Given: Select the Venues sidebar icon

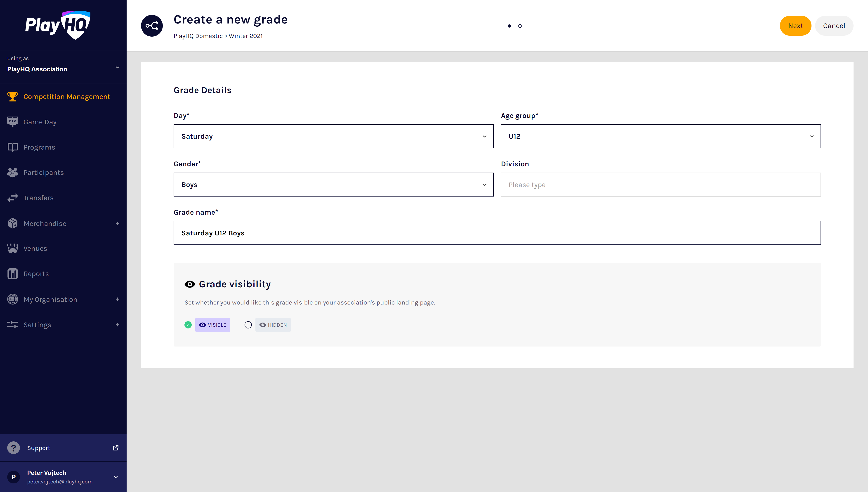Looking at the screenshot, I should point(12,248).
